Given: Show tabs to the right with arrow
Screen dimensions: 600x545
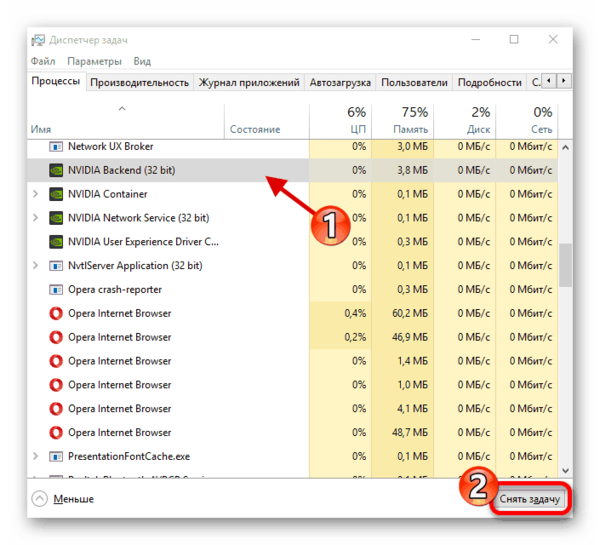Looking at the screenshot, I should click(x=564, y=81).
